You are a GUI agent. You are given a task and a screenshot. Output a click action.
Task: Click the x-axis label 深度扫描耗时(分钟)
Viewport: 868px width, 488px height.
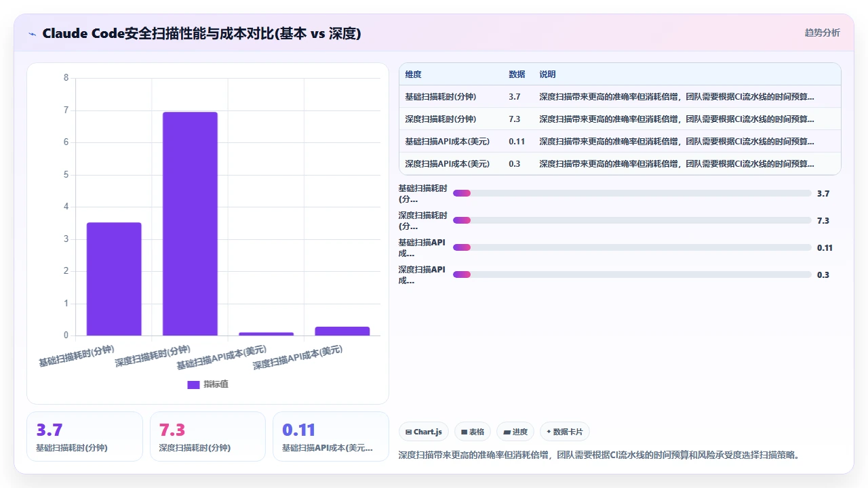tap(153, 357)
